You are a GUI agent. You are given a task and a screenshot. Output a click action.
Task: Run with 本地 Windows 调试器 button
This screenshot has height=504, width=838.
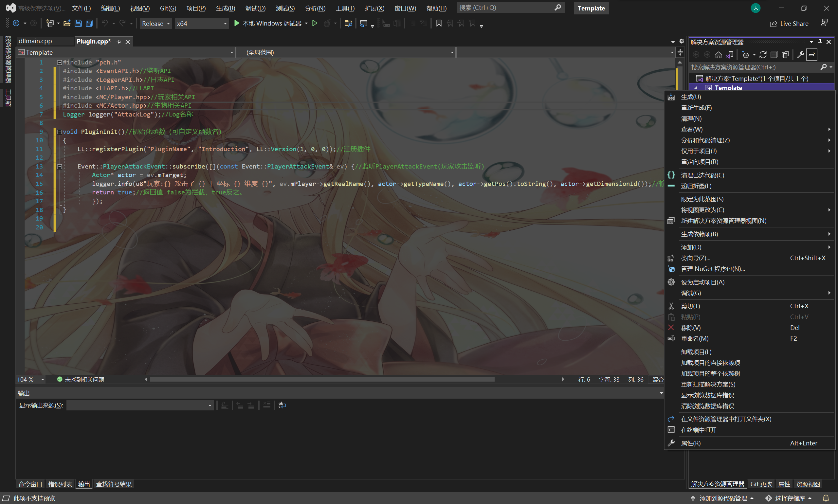pos(268,24)
